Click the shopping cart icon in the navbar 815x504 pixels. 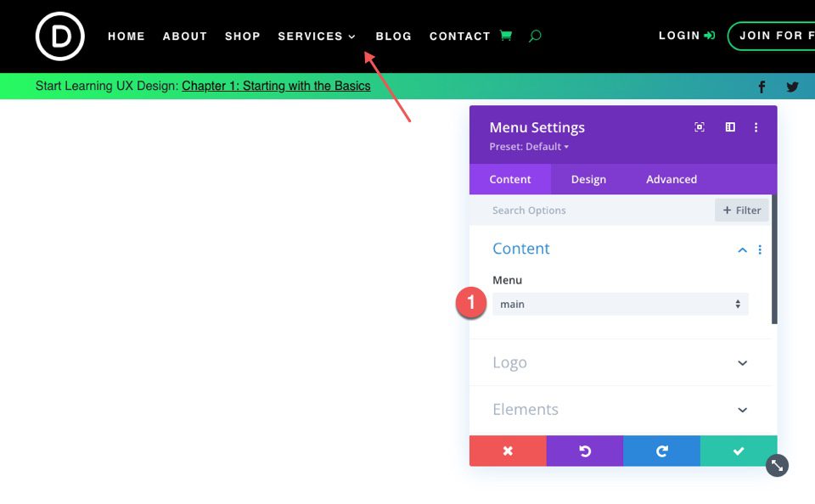(x=506, y=36)
